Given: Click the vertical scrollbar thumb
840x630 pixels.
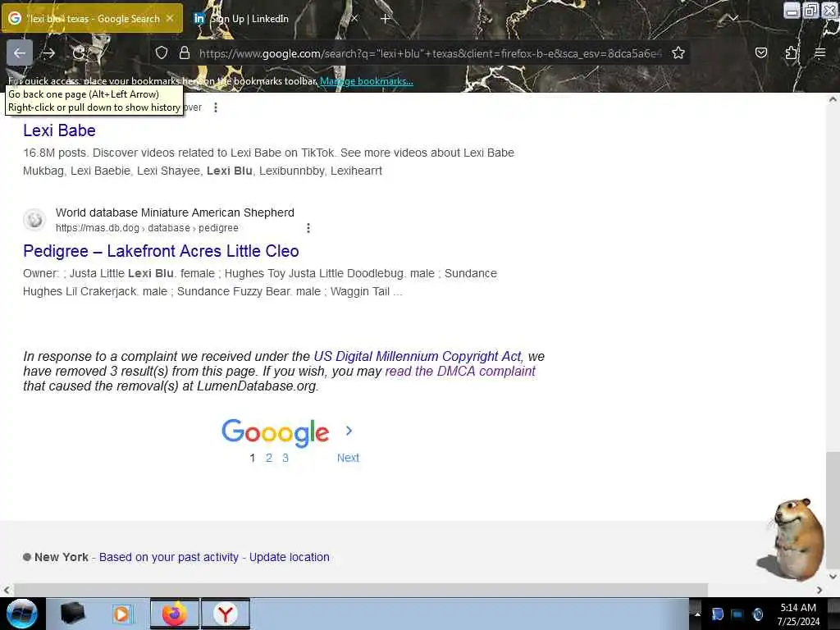Looking at the screenshot, I should pyautogui.click(x=833, y=512).
